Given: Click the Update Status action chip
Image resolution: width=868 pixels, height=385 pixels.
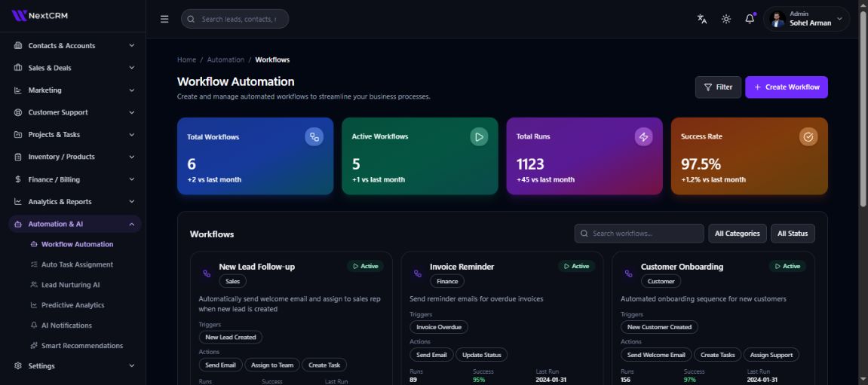Looking at the screenshot, I should tap(482, 355).
